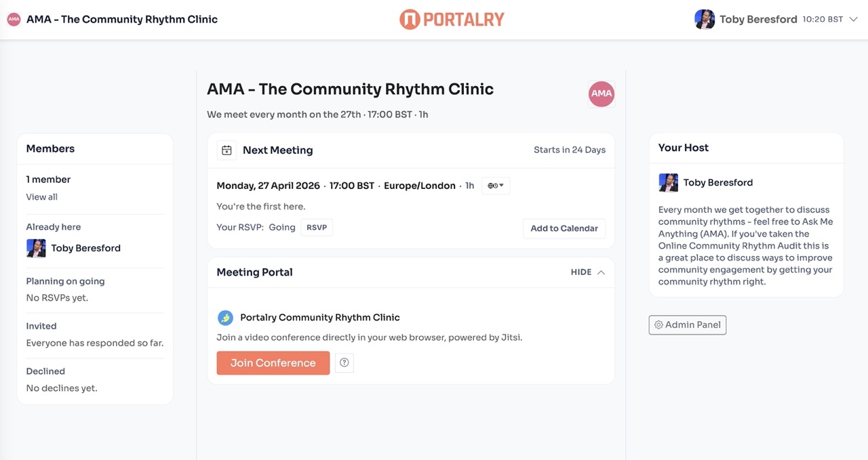This screenshot has width=868, height=460.
Task: Click the Jitsi video conference icon
Action: tap(225, 317)
